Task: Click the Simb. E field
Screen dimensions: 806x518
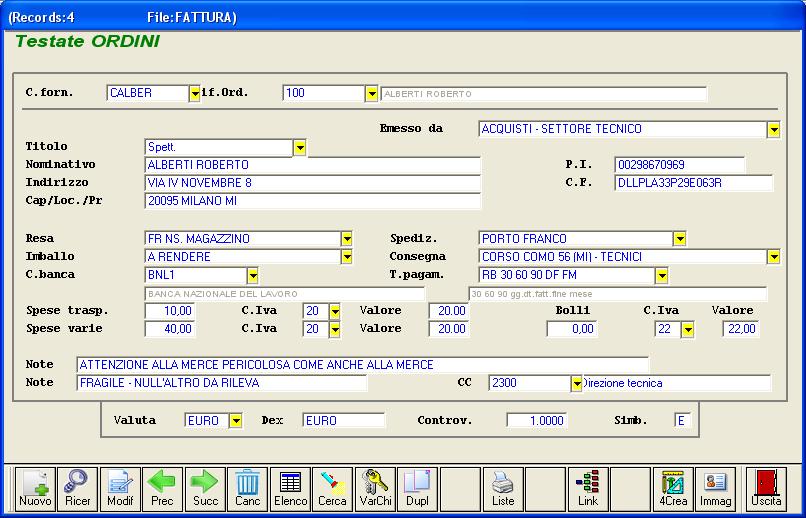Action: pyautogui.click(x=683, y=421)
